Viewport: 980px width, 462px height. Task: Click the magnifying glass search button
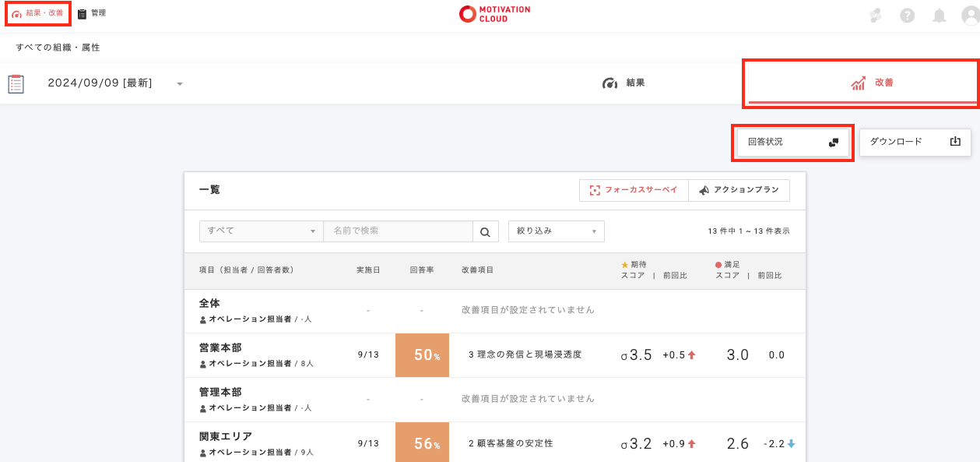[485, 231]
